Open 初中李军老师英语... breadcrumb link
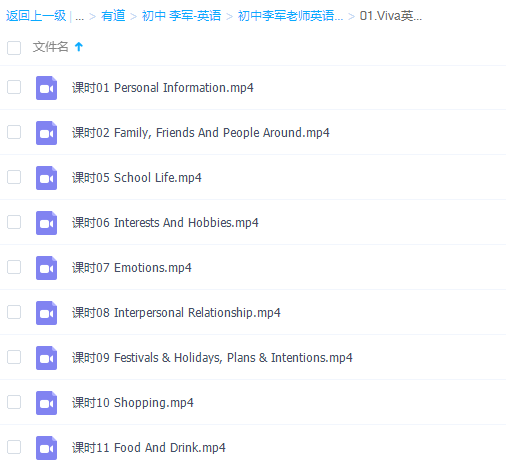 [x=290, y=16]
